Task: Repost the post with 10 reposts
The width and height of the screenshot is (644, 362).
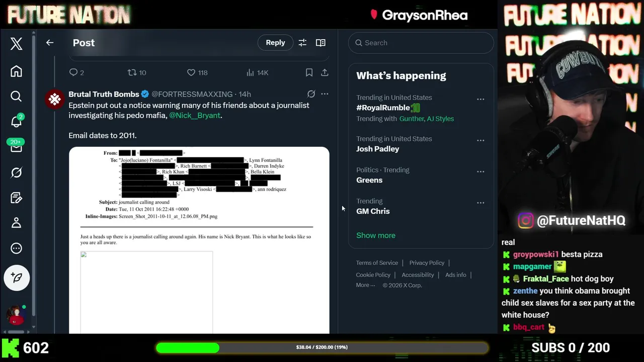Action: tap(137, 72)
